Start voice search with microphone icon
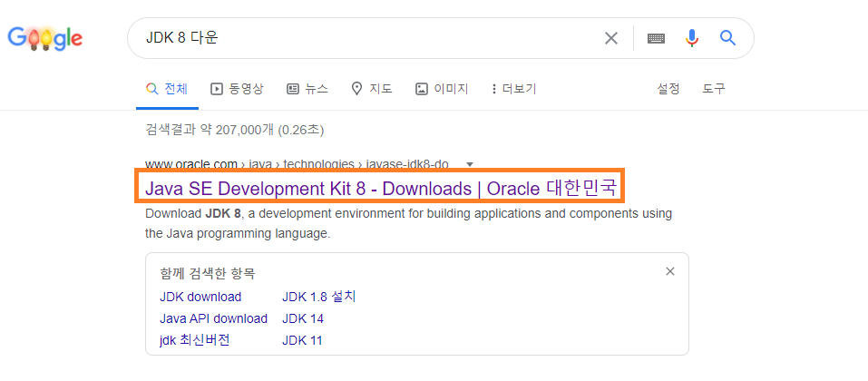 (692, 38)
